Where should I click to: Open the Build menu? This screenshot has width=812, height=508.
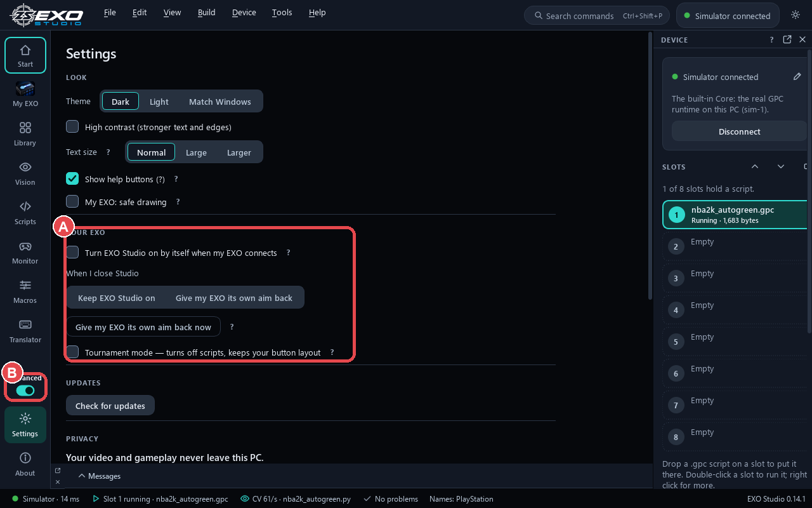coord(207,13)
